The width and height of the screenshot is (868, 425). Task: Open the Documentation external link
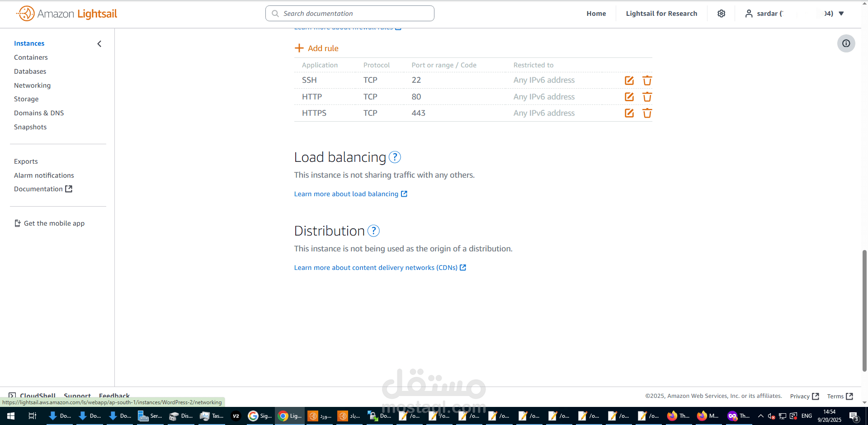tap(43, 189)
